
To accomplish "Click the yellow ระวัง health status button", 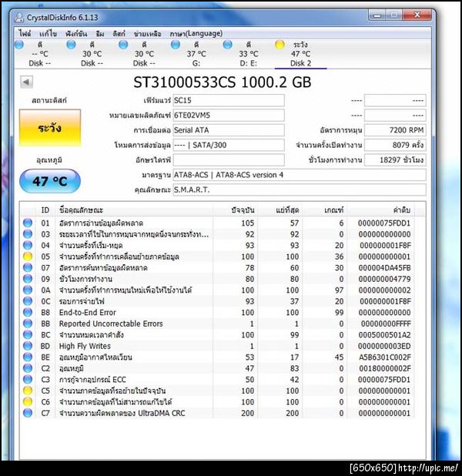I will tap(50, 128).
